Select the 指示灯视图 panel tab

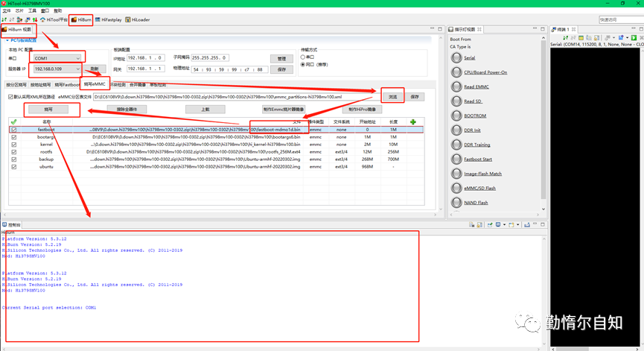click(465, 29)
